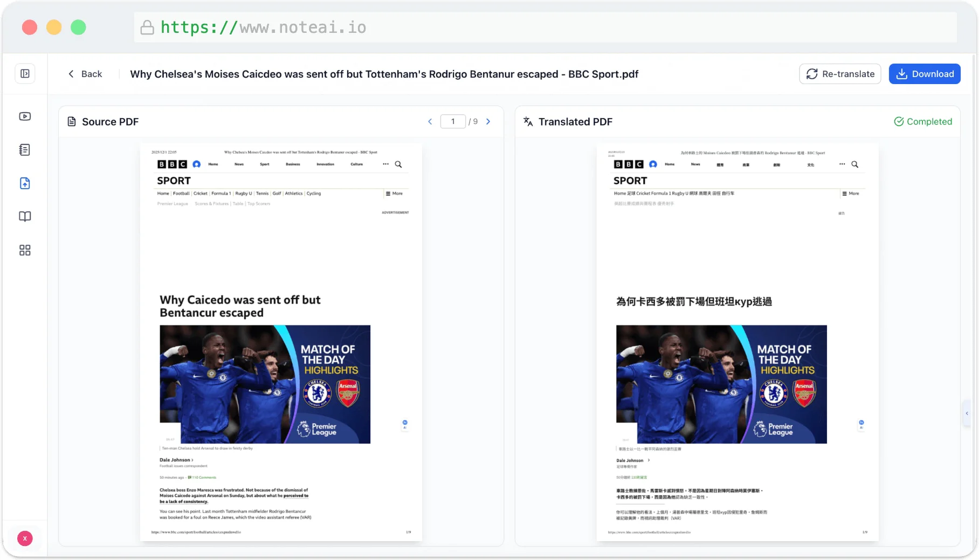Image resolution: width=979 pixels, height=560 pixels.
Task: Click the translation icon beside Translated PDF
Action: [528, 121]
